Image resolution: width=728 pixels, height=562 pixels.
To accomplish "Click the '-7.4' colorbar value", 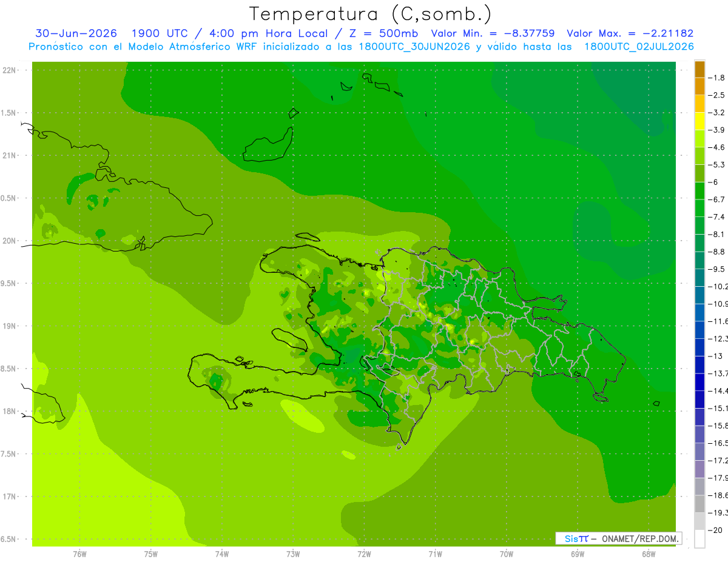I will (716, 216).
